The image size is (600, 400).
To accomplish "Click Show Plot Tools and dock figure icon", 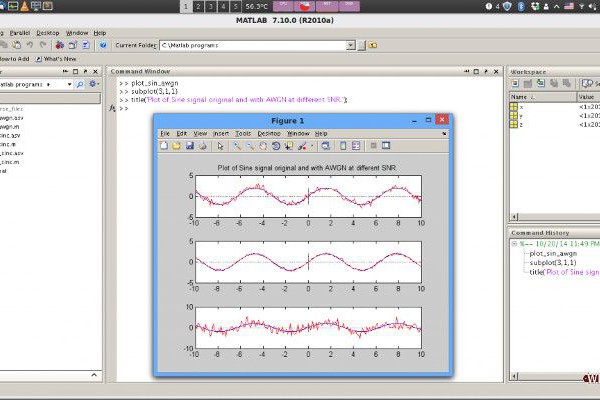I will point(386,146).
